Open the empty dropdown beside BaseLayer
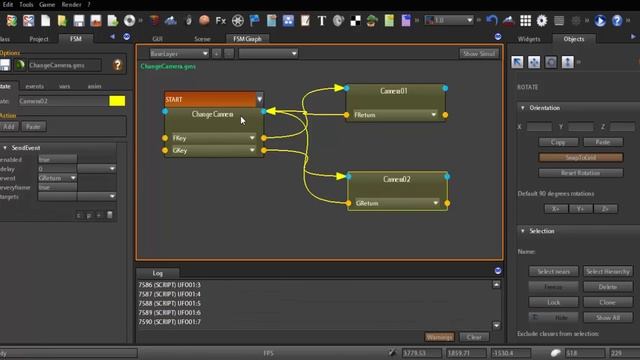Image resolution: width=640 pixels, height=360 pixels. [268, 53]
